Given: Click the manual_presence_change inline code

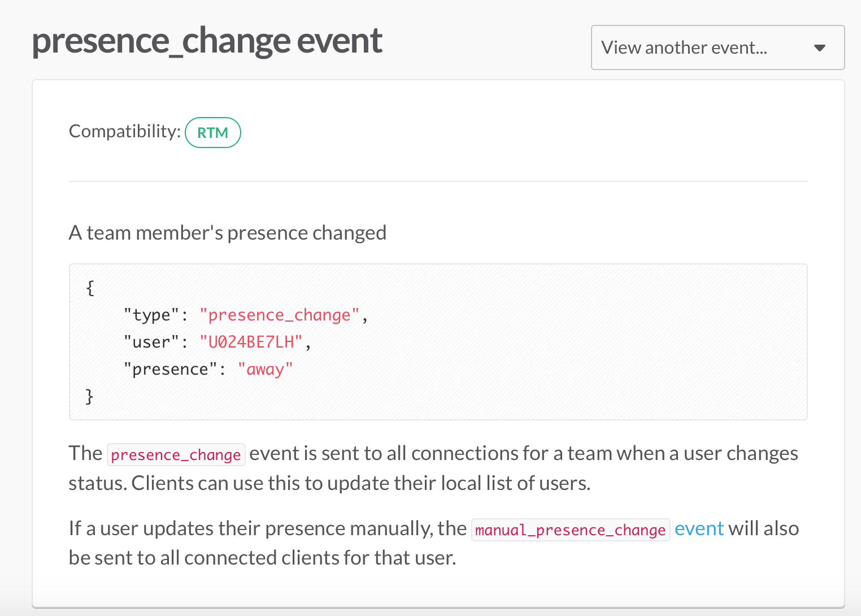Looking at the screenshot, I should point(571,530).
